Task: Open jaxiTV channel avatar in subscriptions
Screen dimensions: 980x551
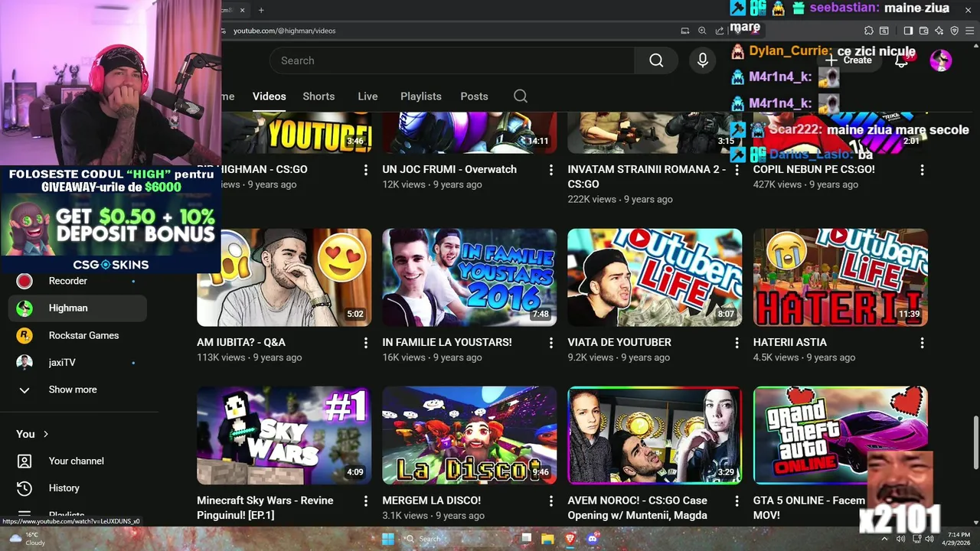Action: pyautogui.click(x=24, y=363)
